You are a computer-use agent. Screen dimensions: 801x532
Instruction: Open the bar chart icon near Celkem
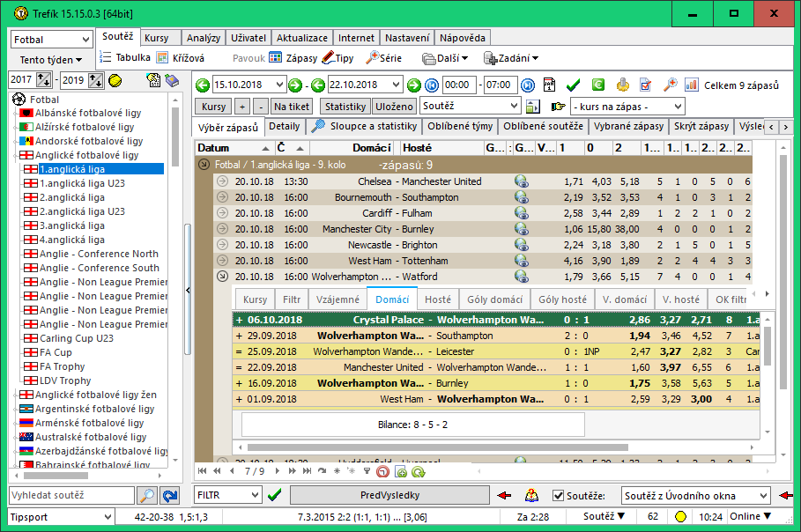coord(691,85)
